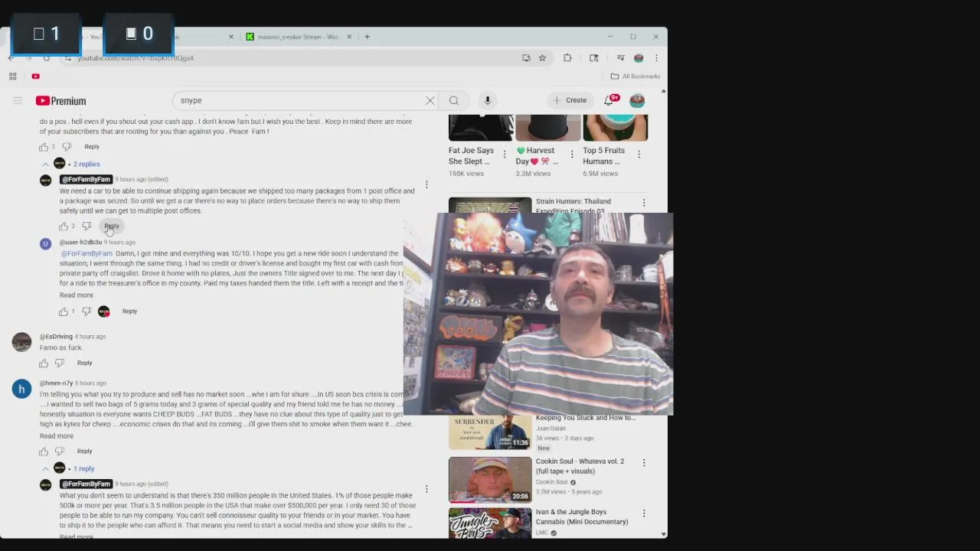Open the YouTube account avatar menu

coord(637,100)
